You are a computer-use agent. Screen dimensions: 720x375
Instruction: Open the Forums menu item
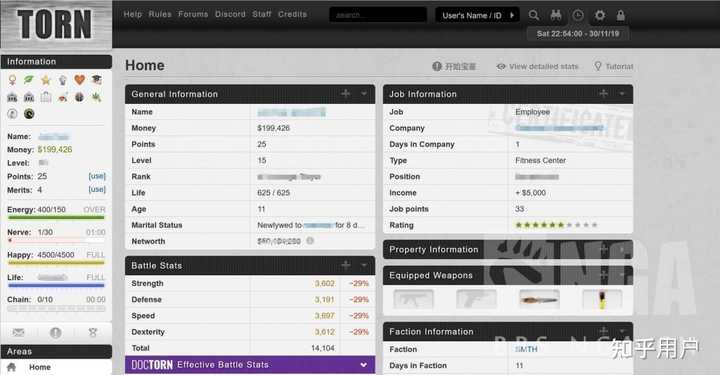[193, 14]
